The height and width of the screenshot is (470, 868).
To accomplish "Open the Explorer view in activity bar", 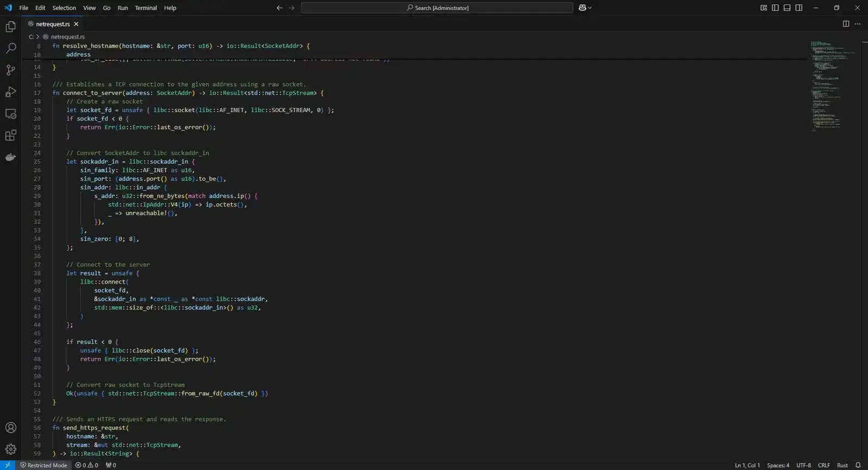I will point(10,27).
